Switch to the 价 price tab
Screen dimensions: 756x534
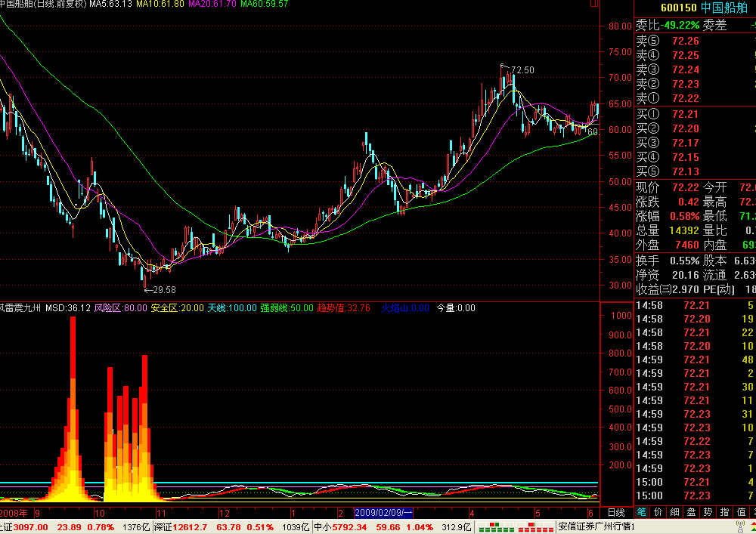[x=658, y=512]
